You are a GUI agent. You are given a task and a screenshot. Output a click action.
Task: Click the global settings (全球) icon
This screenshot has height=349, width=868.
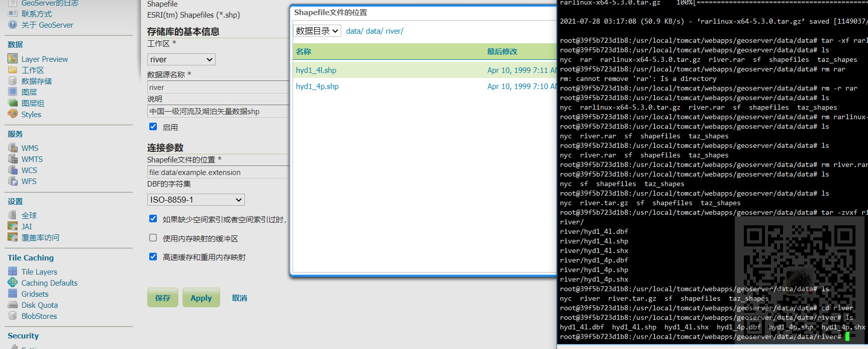point(13,215)
